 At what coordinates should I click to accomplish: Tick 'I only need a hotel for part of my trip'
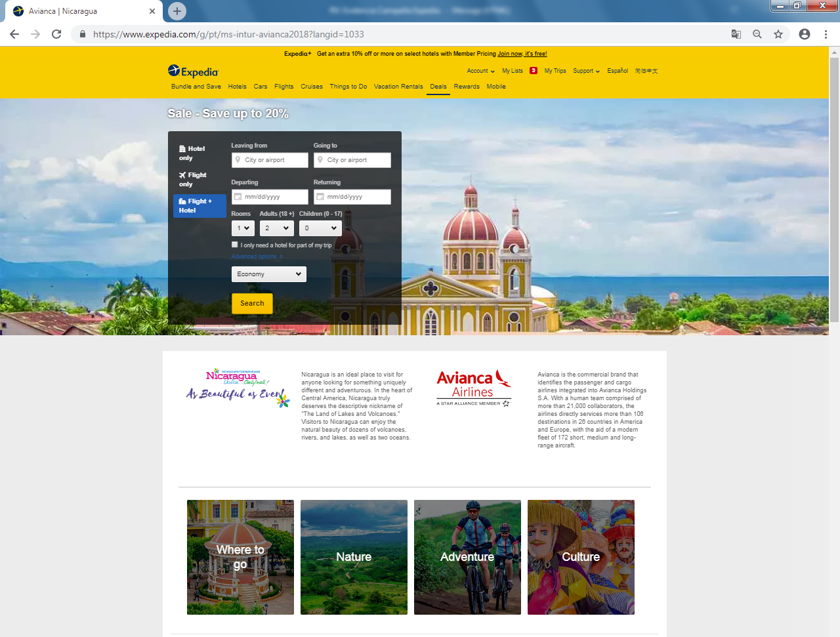(235, 245)
